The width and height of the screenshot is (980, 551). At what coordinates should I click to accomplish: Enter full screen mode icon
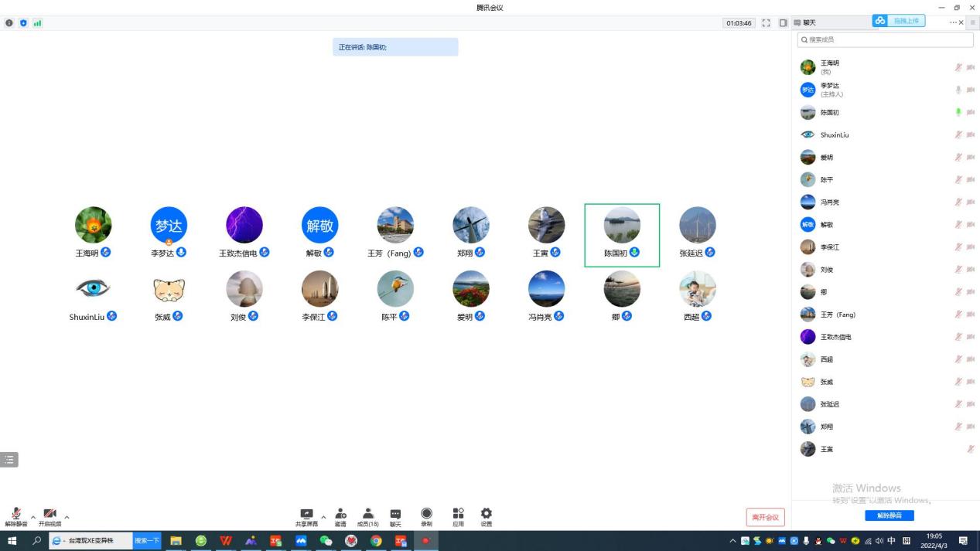click(767, 23)
